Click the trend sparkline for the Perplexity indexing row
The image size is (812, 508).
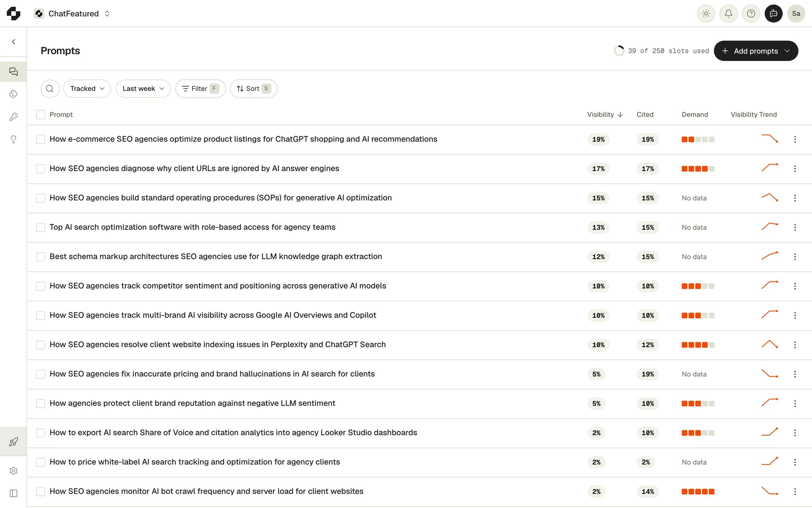770,344
